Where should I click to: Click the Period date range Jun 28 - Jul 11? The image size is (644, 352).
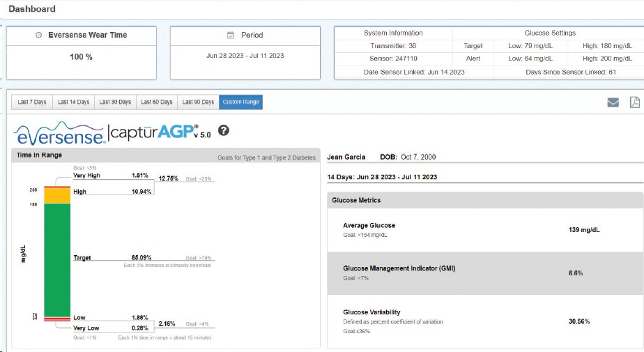tap(245, 56)
